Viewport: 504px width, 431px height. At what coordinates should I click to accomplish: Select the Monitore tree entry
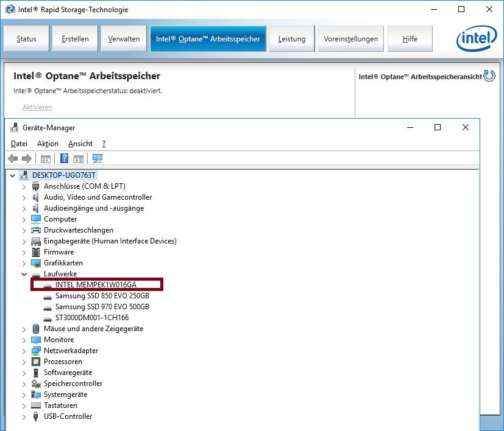[59, 340]
